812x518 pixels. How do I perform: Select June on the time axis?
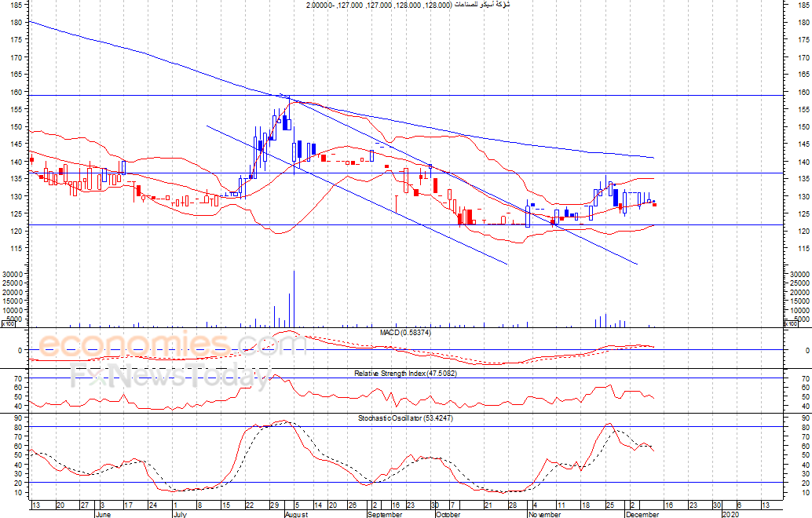pyautogui.click(x=104, y=515)
